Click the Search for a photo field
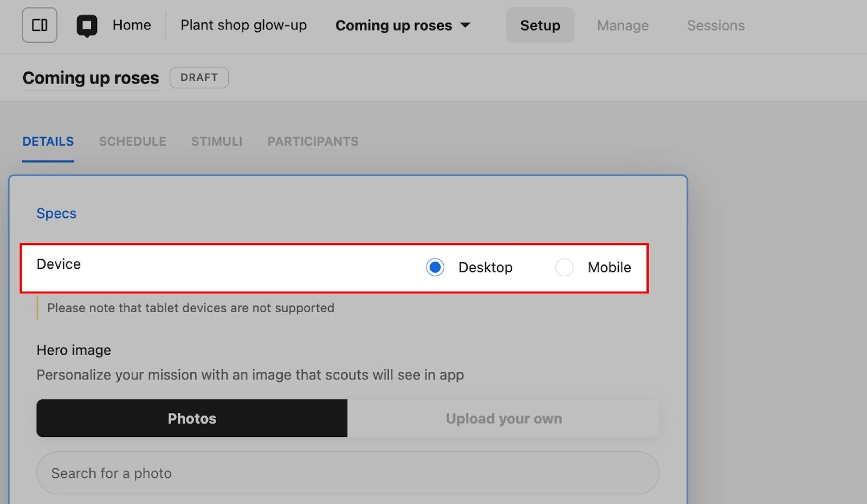The height and width of the screenshot is (504, 867). (x=347, y=473)
